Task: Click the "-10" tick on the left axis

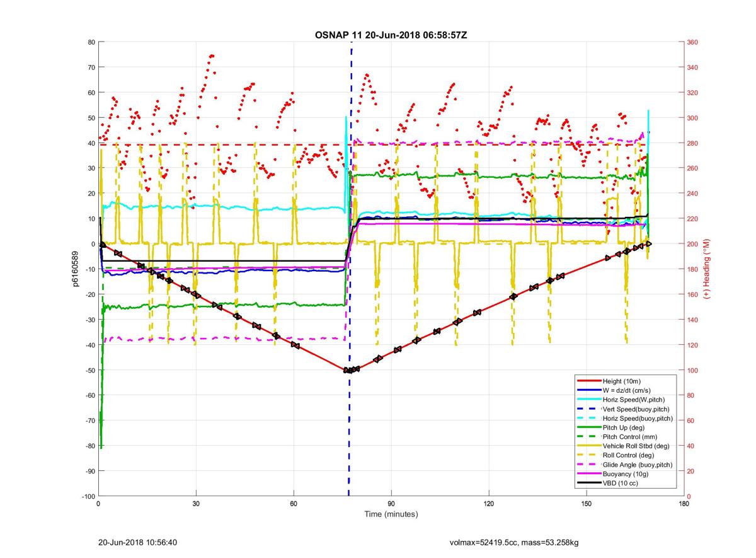Action: [90, 269]
